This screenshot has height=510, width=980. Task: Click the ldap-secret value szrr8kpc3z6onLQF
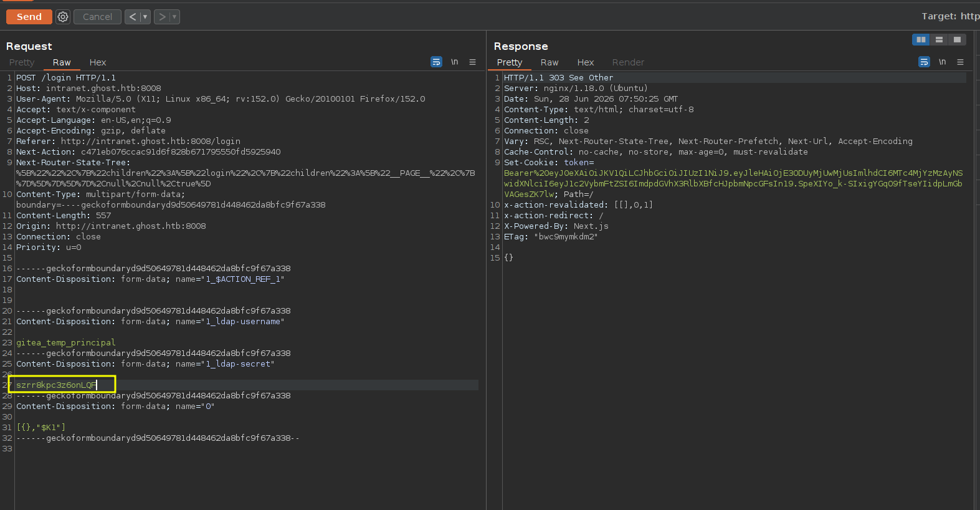pyautogui.click(x=56, y=385)
